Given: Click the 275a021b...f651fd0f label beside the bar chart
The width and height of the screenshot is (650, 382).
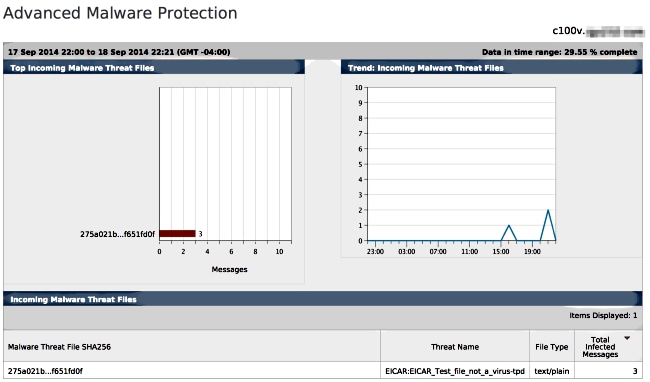Looking at the screenshot, I should [x=117, y=234].
